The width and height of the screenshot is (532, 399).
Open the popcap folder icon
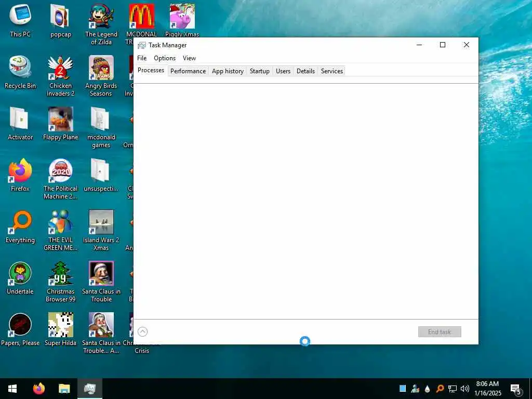pyautogui.click(x=60, y=20)
